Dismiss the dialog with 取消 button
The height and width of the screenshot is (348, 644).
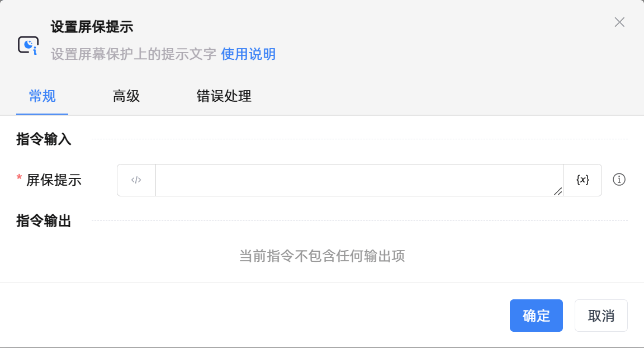(x=601, y=316)
